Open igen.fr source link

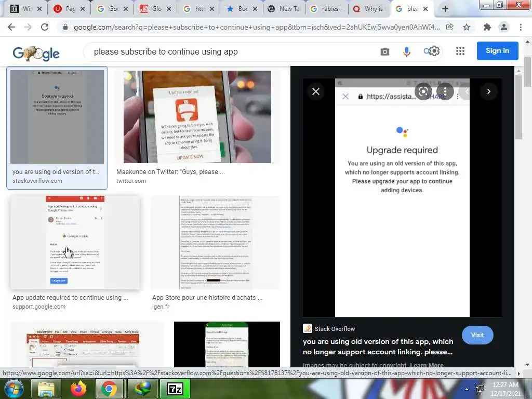coord(161,307)
